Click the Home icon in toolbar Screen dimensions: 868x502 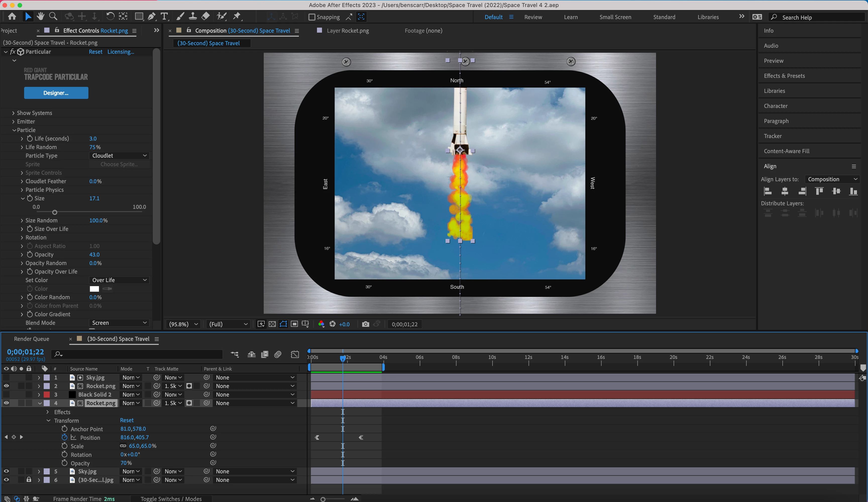tap(12, 16)
